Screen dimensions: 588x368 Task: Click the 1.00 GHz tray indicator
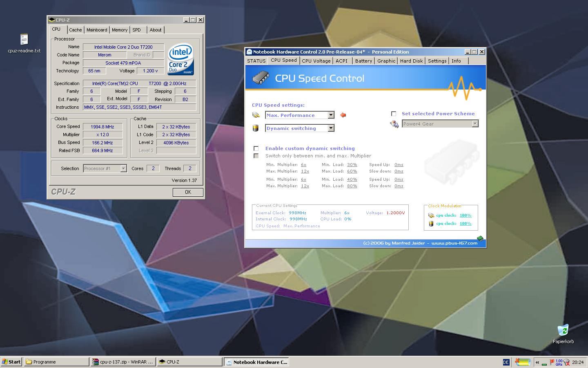click(x=559, y=362)
